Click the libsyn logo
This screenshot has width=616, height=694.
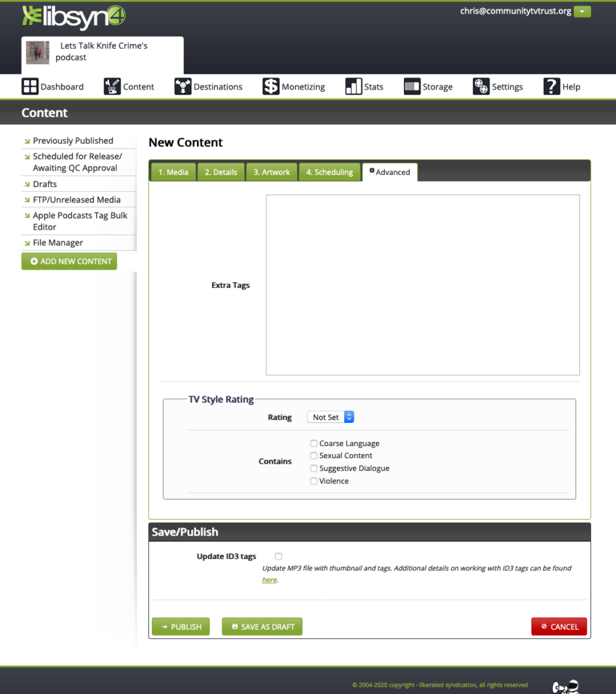(x=74, y=17)
